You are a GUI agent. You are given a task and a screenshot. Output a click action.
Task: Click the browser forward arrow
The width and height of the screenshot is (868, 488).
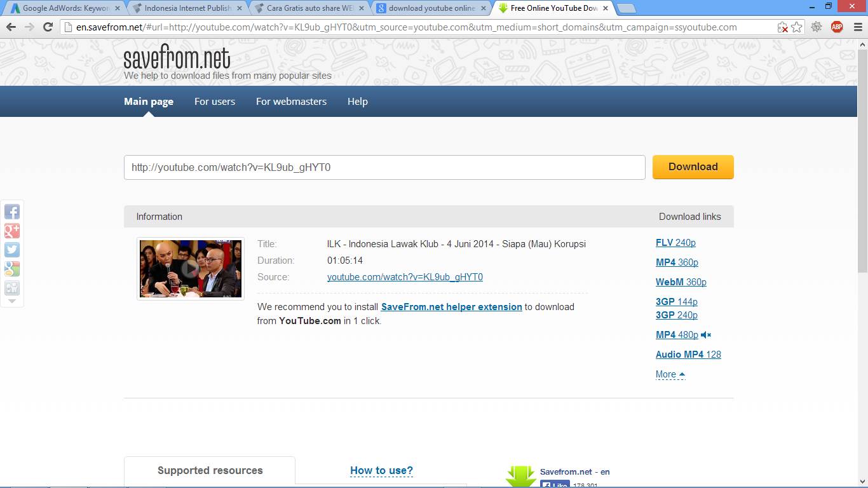(29, 27)
